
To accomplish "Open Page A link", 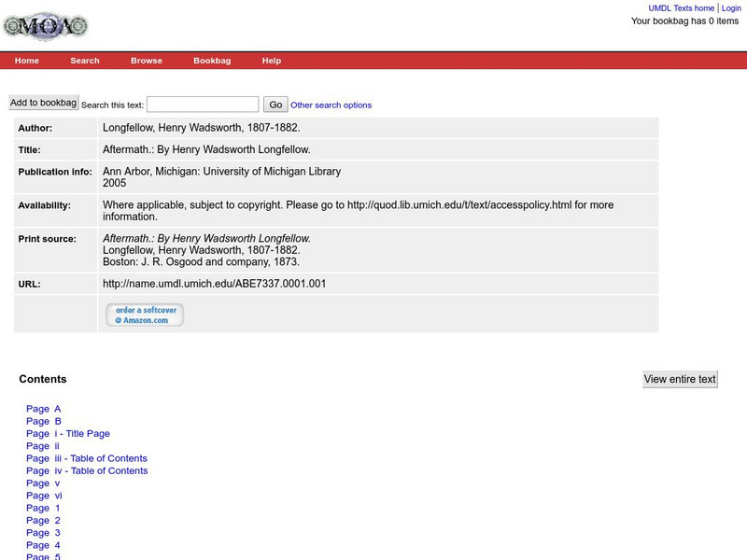I will 43,409.
